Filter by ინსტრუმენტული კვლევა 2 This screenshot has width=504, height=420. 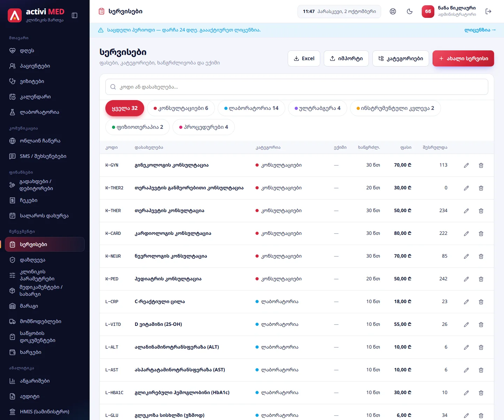click(x=395, y=108)
